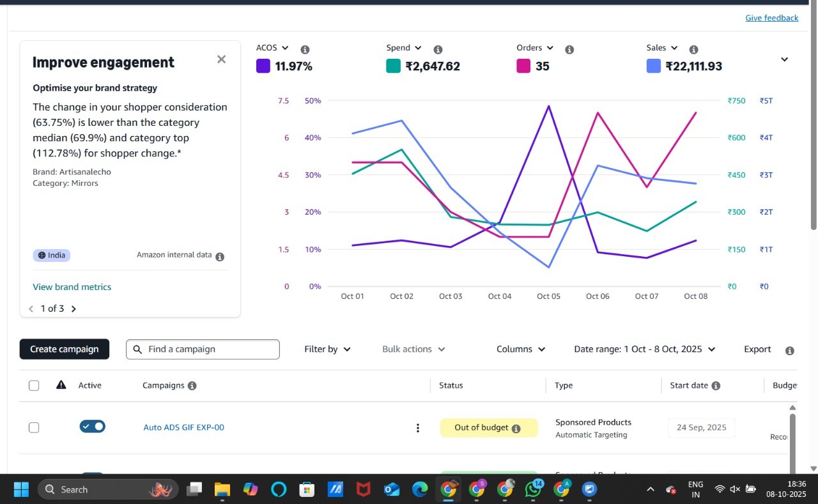
Task: Click info icon next to Campaigns column header
Action: pos(192,386)
